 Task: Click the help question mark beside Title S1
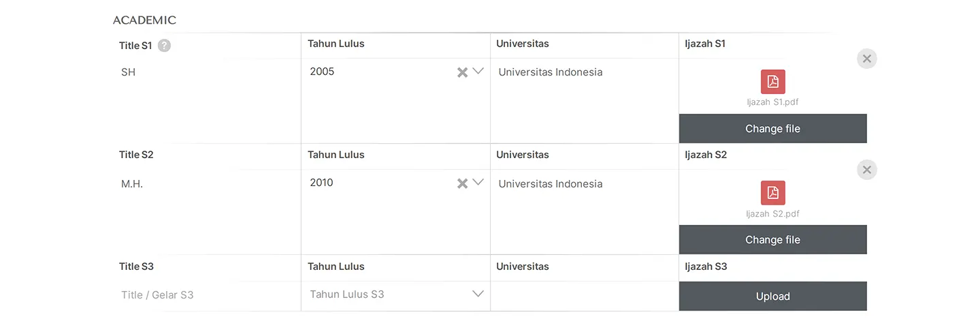pos(164,46)
